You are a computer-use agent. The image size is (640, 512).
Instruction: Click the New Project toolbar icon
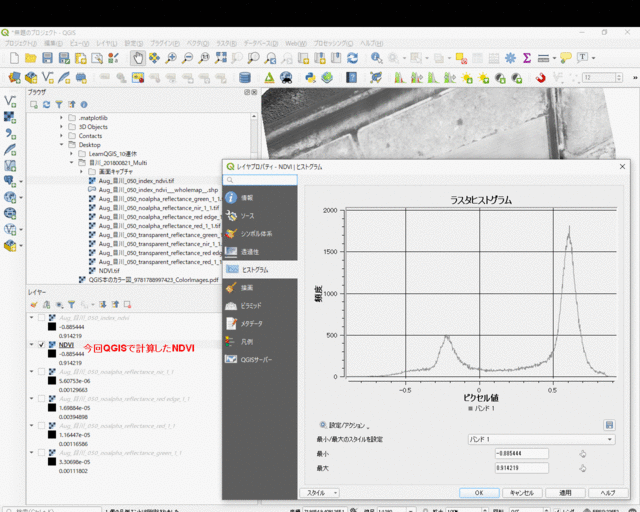[14, 58]
